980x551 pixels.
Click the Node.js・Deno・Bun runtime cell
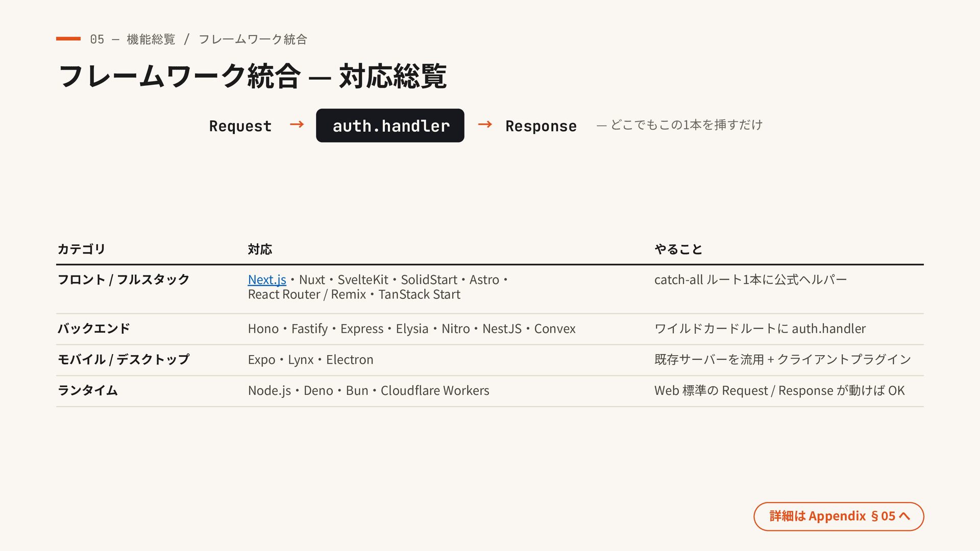369,391
